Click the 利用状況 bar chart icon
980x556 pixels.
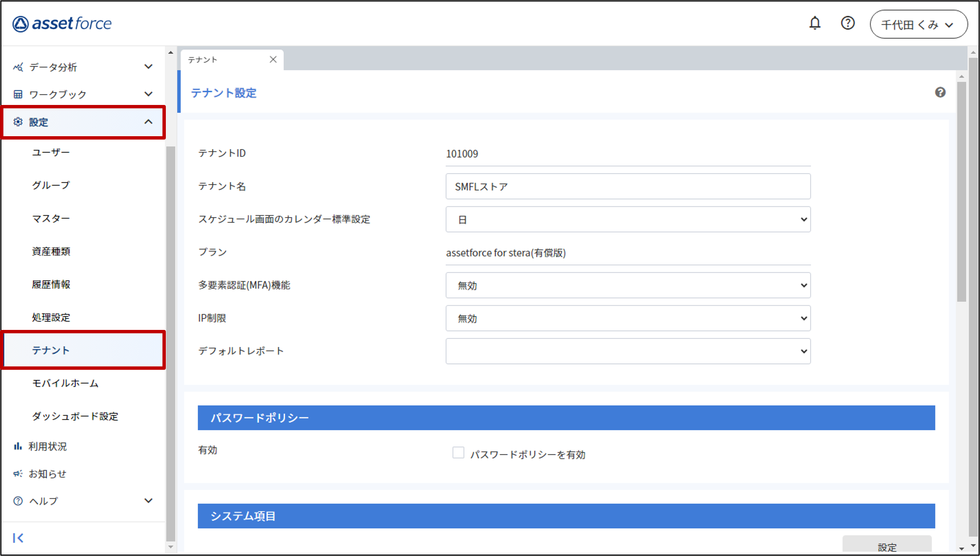[18, 446]
